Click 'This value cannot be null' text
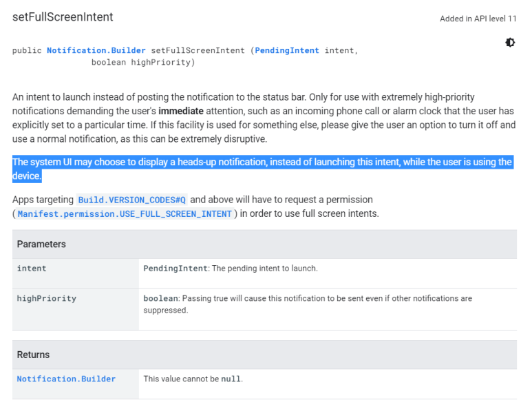 193,379
